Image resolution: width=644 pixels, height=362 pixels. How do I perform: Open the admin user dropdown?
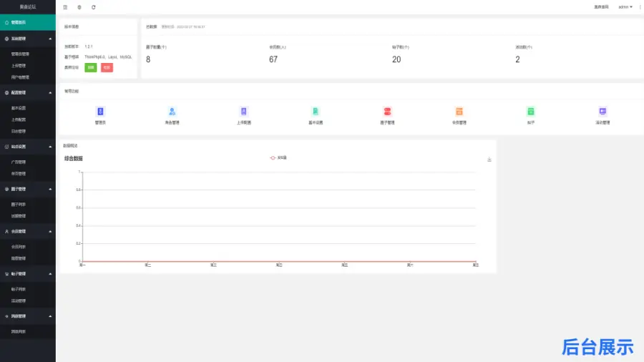625,6
